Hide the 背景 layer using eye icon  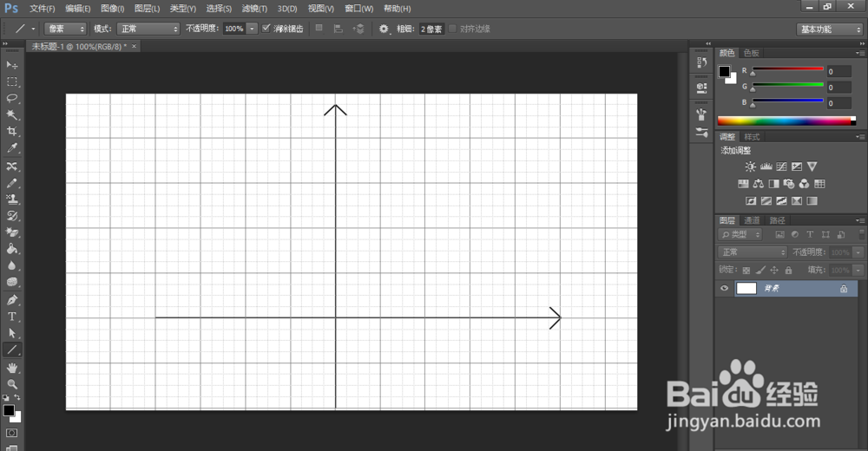click(x=724, y=288)
